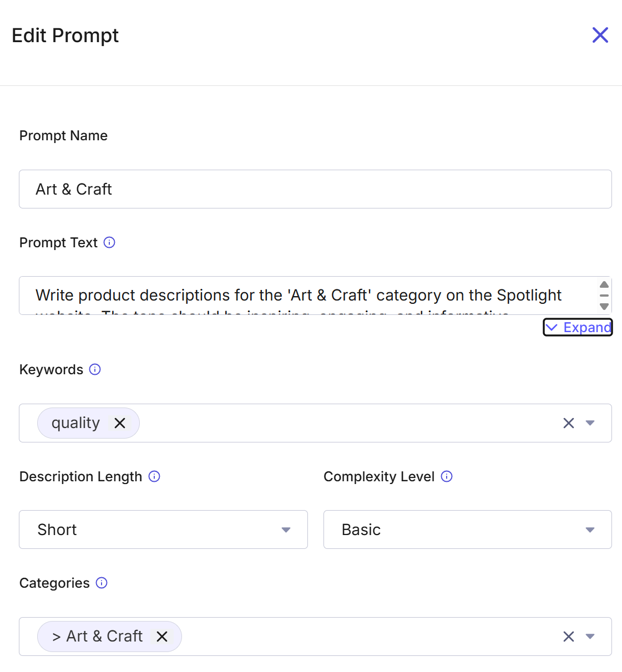Remove the 'Art & Craft' category tag
The height and width of the screenshot is (672, 622).
[x=162, y=637]
